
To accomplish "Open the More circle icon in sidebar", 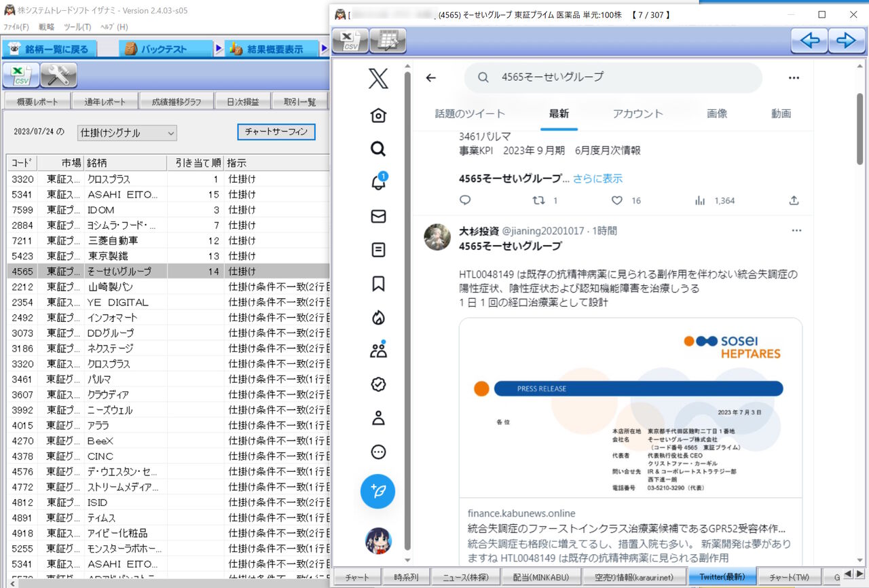I will click(x=378, y=452).
